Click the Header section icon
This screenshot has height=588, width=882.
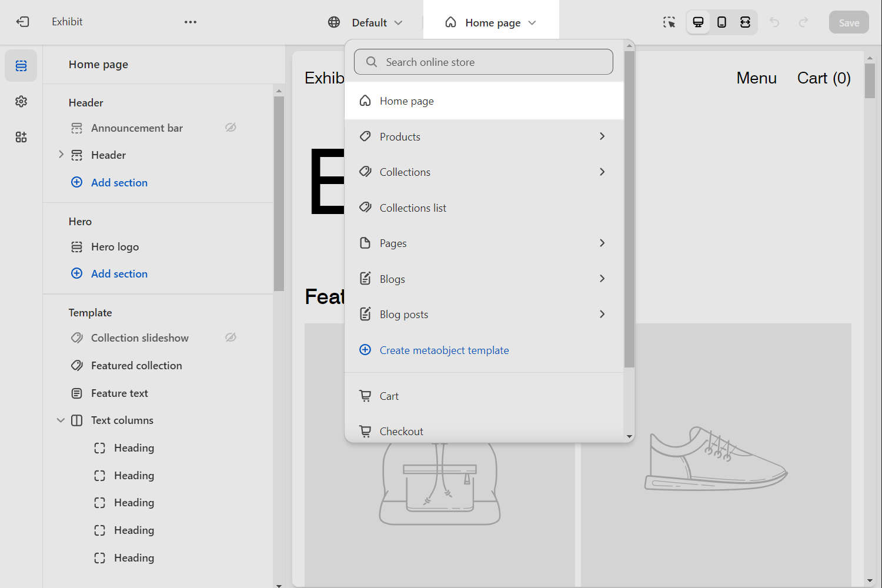coord(77,155)
